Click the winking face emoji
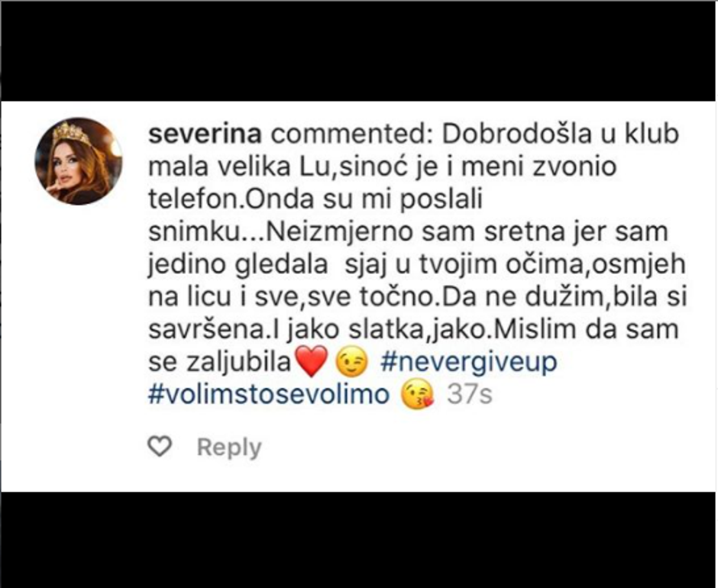Image resolution: width=718 pixels, height=588 pixels. (x=351, y=361)
